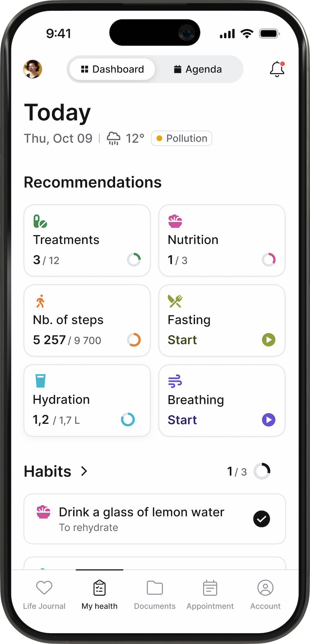
Task: Open the Treatments pill icon card
Action: point(40,221)
